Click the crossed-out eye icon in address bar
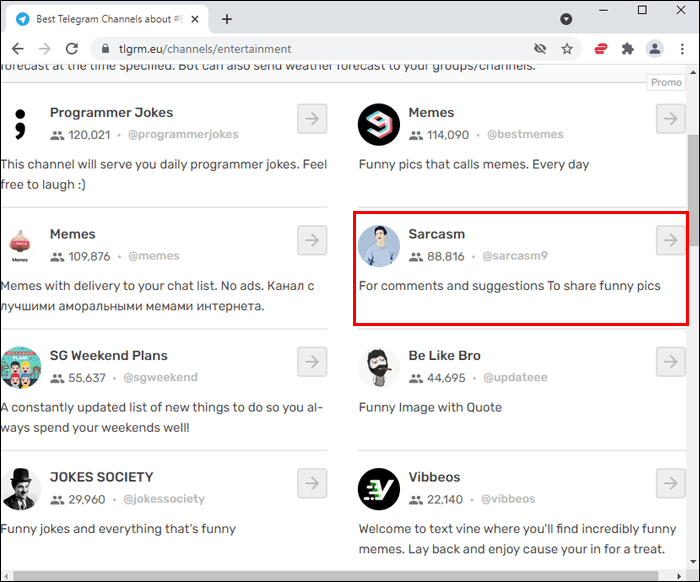700x582 pixels. 540,49
